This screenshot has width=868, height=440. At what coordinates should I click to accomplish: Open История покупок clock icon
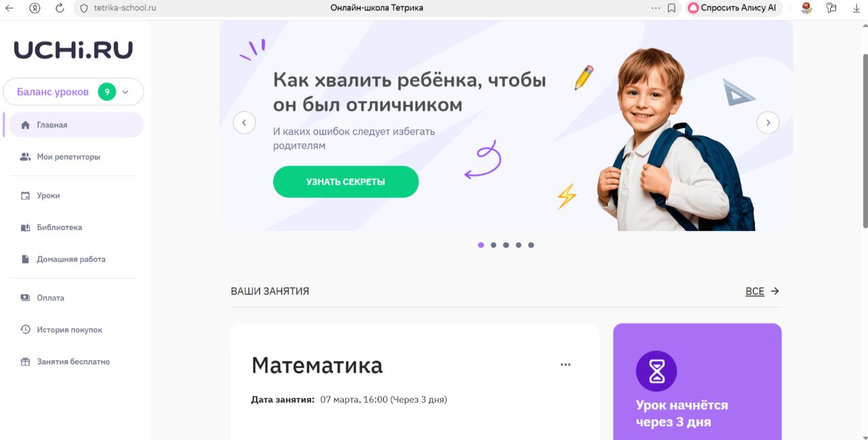[x=25, y=330]
